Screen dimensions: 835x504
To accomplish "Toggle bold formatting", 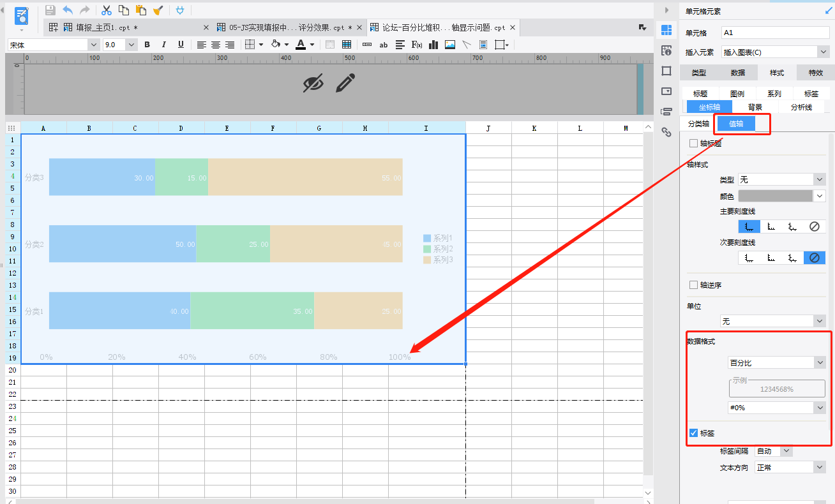I will coord(147,45).
